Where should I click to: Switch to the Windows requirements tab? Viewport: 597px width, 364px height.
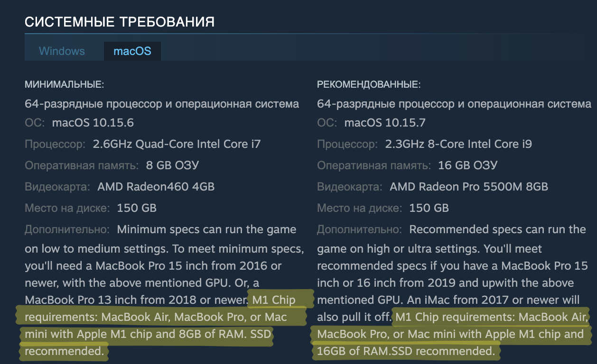[x=62, y=51]
